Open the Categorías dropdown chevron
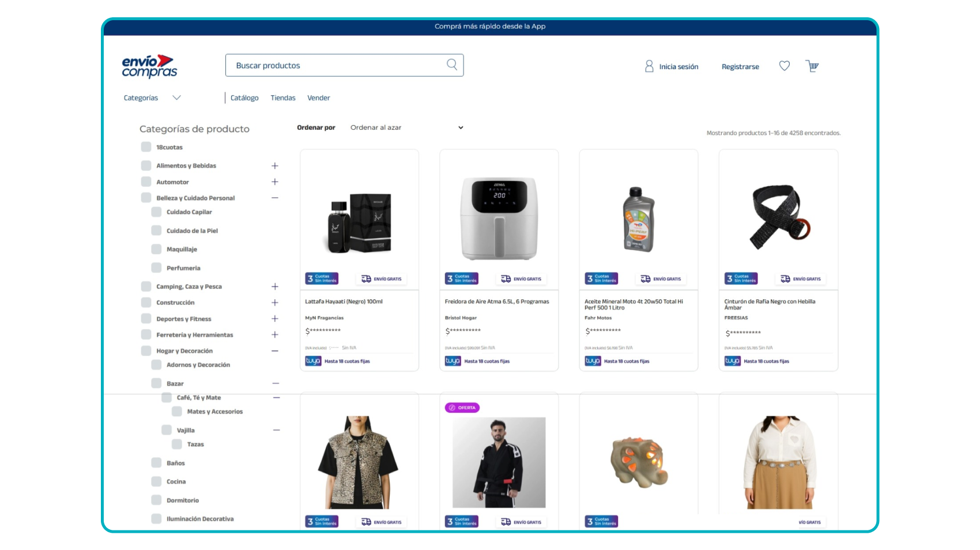The width and height of the screenshot is (980, 550). coord(177,97)
